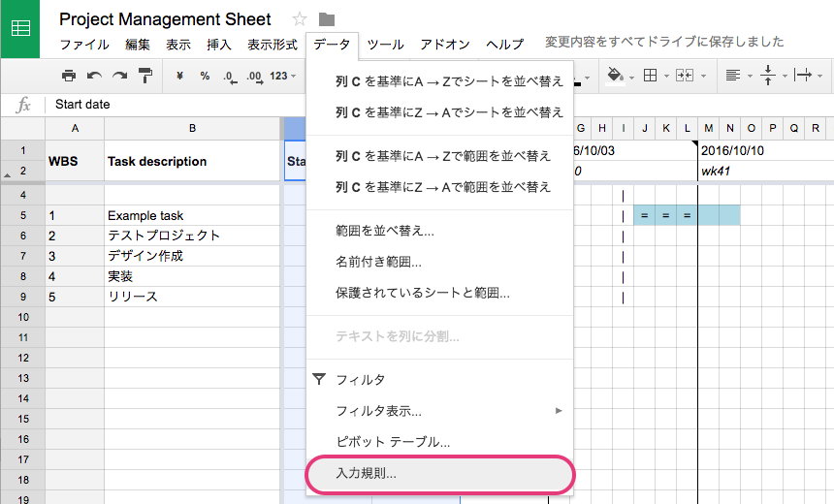Open borders dropdown arrow
This screenshot has width=834, height=504.
pyautogui.click(x=666, y=77)
